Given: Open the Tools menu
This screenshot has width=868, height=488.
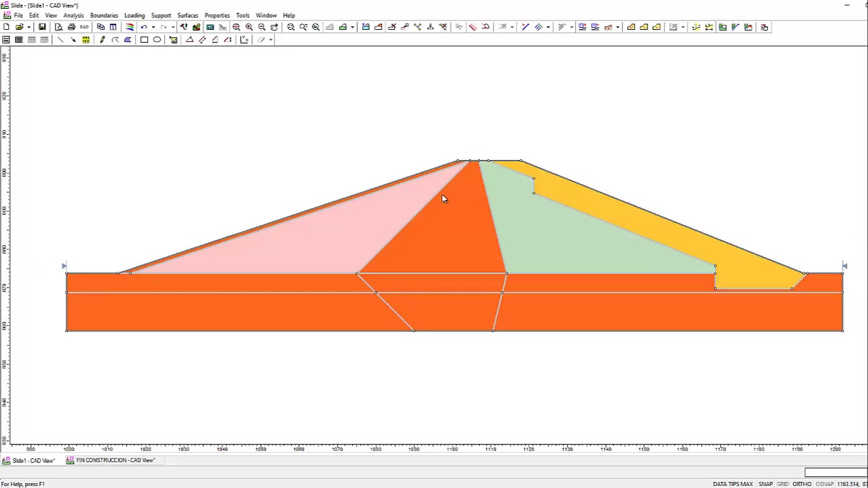Looking at the screenshot, I should 243,15.
